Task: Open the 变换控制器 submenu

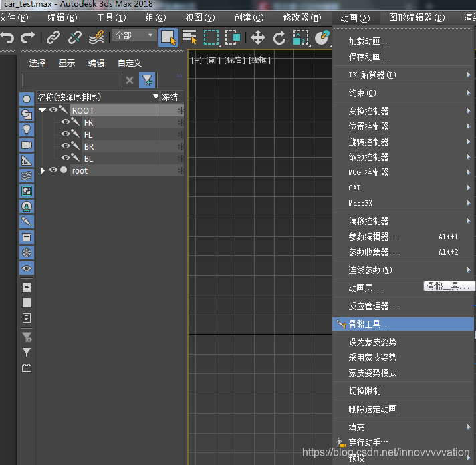Action: tap(403, 111)
